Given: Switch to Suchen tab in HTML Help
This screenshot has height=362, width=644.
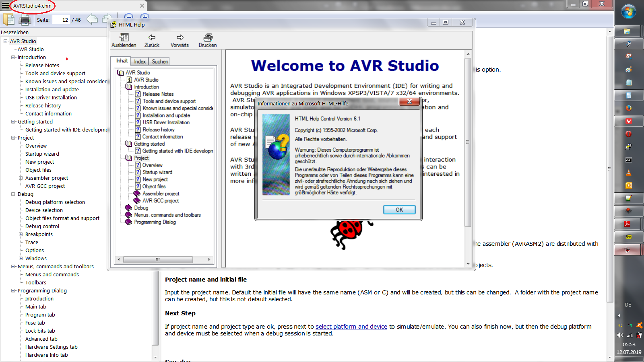Looking at the screenshot, I should click(160, 62).
